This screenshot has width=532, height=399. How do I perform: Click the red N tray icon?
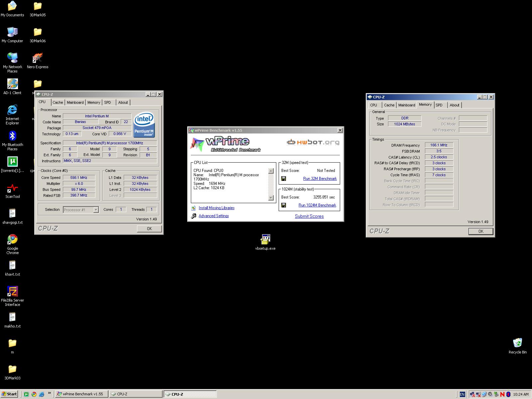pyautogui.click(x=502, y=394)
